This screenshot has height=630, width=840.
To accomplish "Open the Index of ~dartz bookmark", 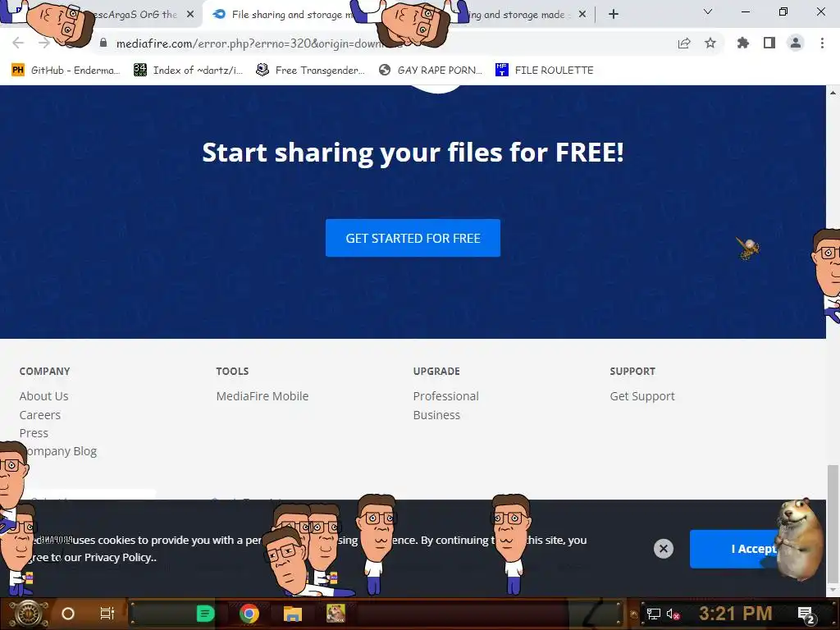I will click(x=188, y=71).
